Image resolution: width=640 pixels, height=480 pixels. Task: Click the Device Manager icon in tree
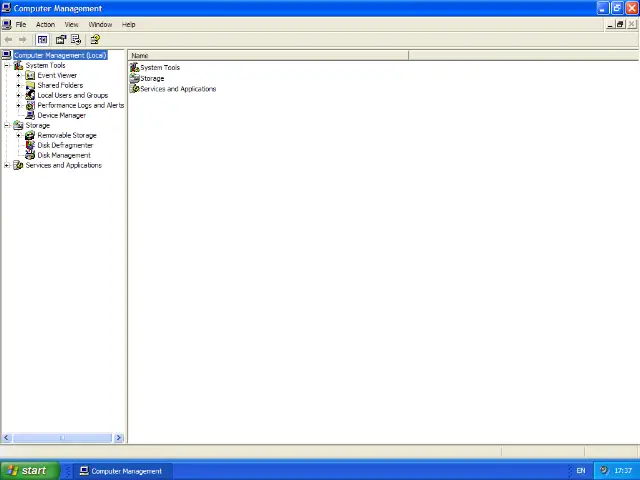(x=30, y=116)
